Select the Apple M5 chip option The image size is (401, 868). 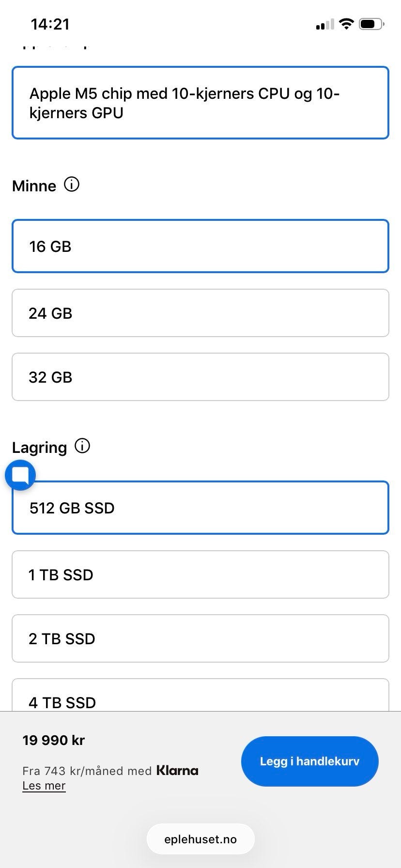(x=200, y=103)
